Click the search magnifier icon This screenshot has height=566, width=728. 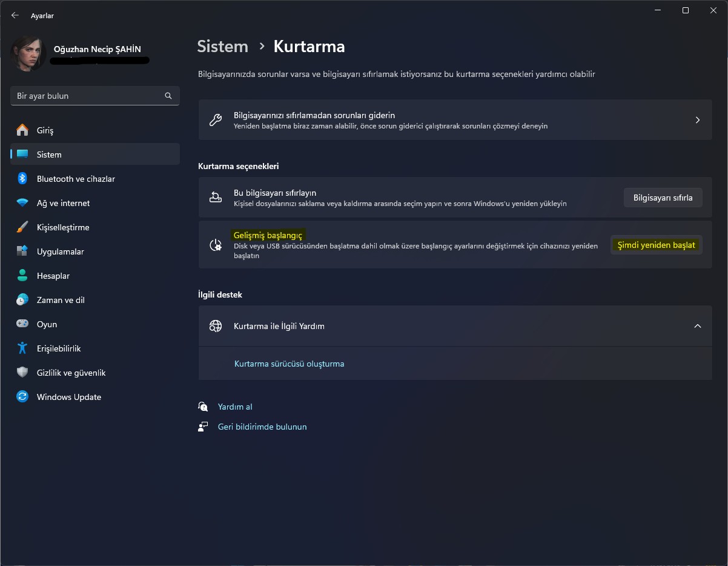point(168,96)
